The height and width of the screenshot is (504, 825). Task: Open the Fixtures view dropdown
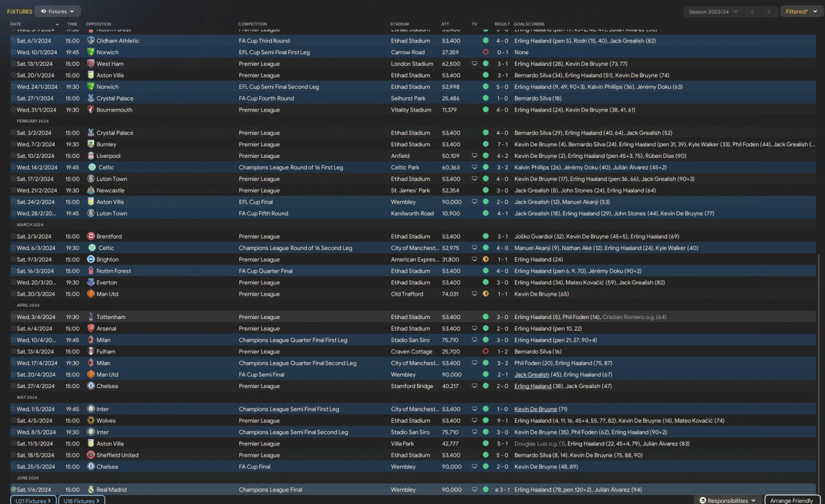pyautogui.click(x=58, y=11)
